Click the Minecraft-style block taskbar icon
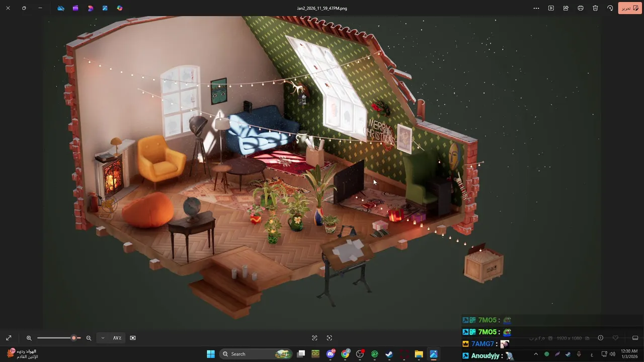The image size is (644, 362). (x=315, y=354)
